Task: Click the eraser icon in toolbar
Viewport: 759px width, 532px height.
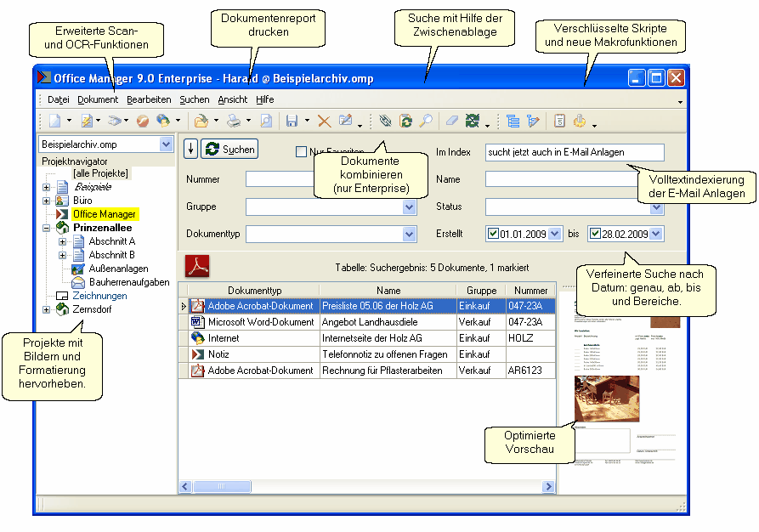Action: (x=452, y=122)
